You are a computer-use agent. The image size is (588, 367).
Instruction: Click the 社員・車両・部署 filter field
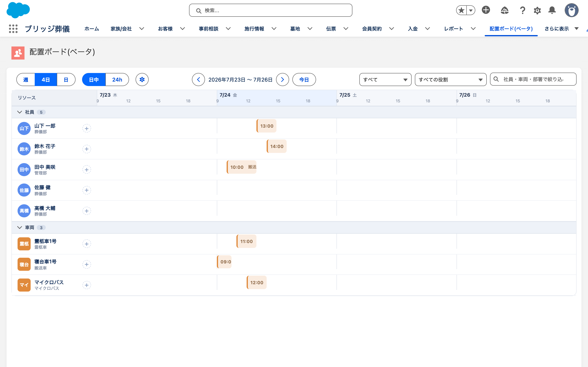(x=533, y=79)
